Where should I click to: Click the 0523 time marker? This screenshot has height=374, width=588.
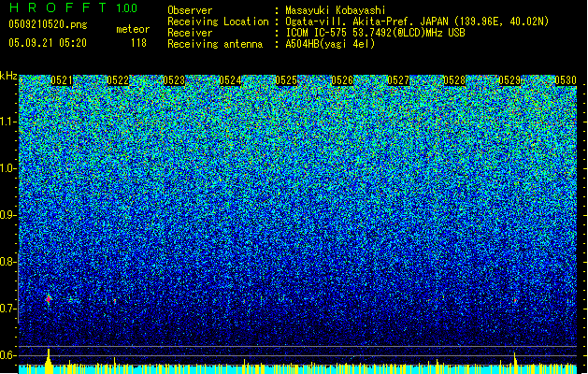click(174, 80)
